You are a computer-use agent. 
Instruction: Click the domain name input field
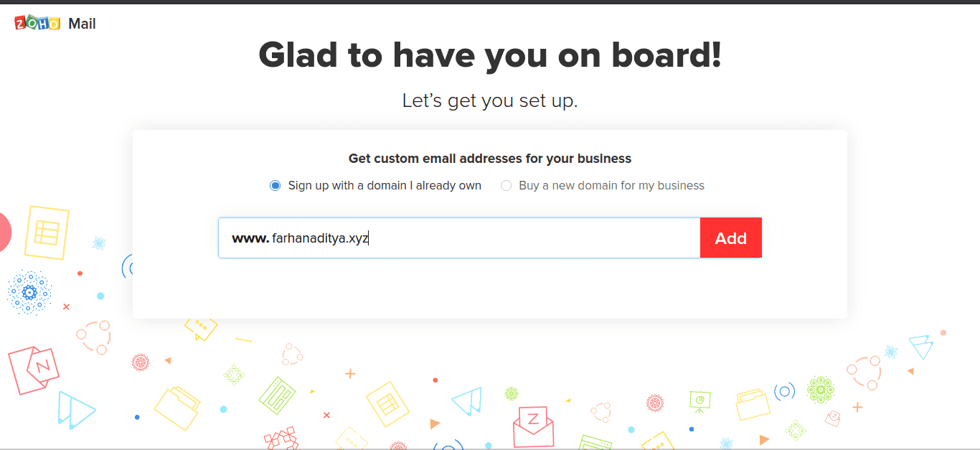(459, 238)
